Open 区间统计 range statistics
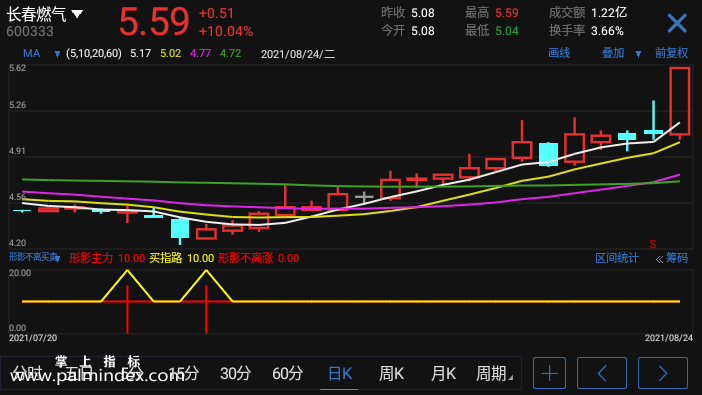702x395 pixels. 617,258
